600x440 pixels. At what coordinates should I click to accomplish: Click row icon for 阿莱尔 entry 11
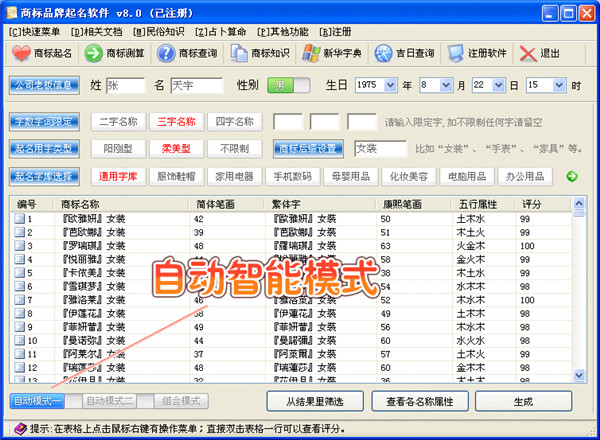coord(19,354)
